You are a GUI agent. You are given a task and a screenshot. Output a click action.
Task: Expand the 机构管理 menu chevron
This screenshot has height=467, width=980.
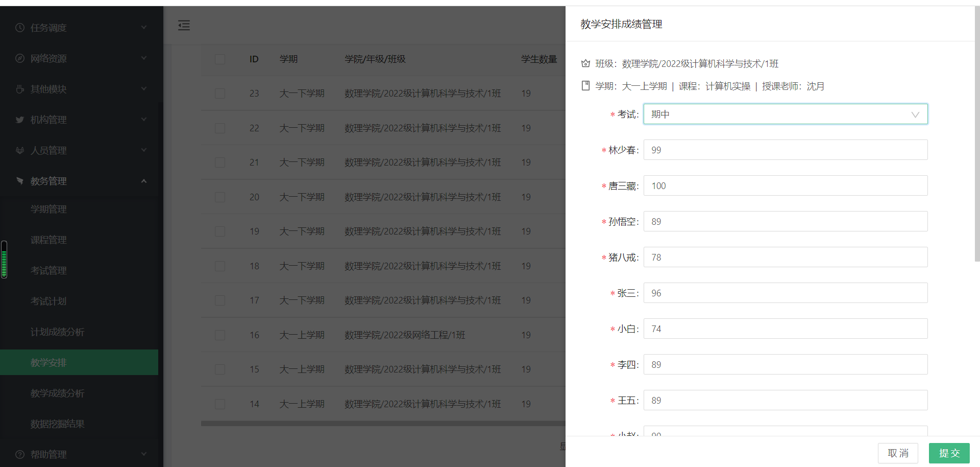pyautogui.click(x=144, y=120)
